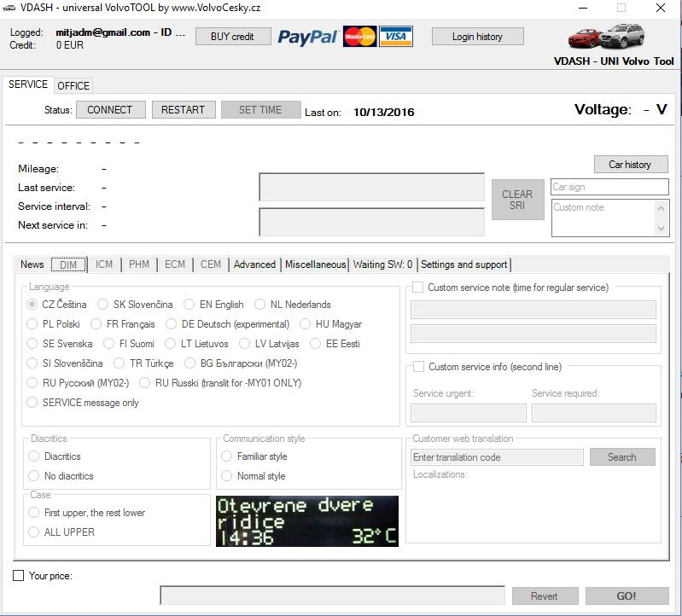Select RU Русский (MY02-) language
682x616 pixels.
click(78, 382)
